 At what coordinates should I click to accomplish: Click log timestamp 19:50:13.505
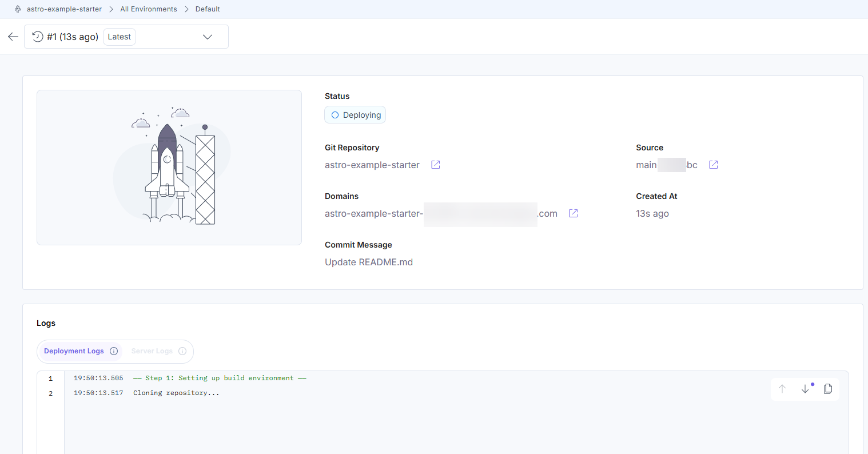tap(98, 378)
